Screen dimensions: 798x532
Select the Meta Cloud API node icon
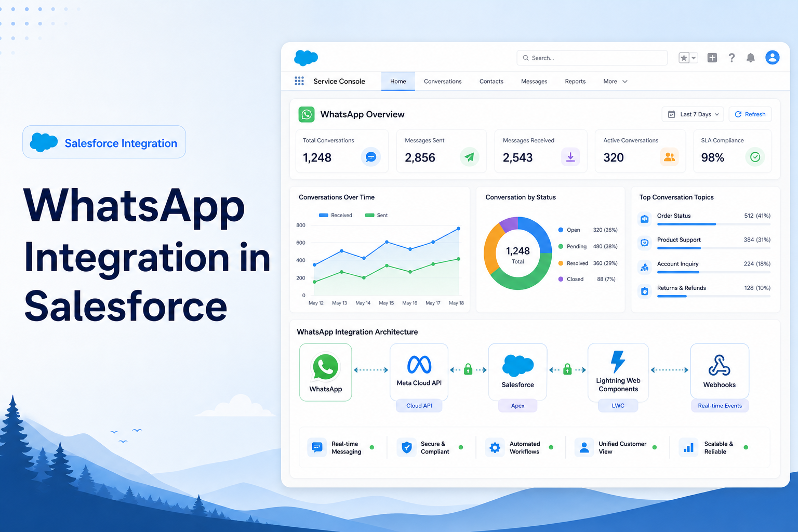tap(419, 365)
